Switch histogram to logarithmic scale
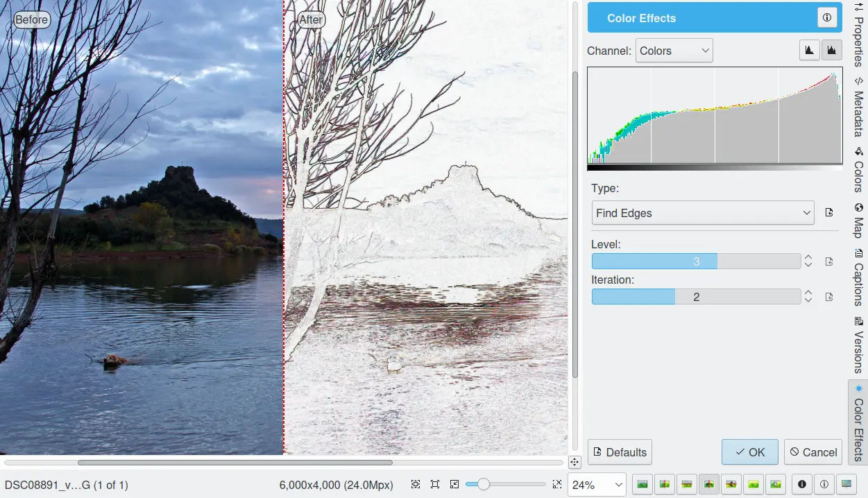868x498 pixels. tap(831, 51)
